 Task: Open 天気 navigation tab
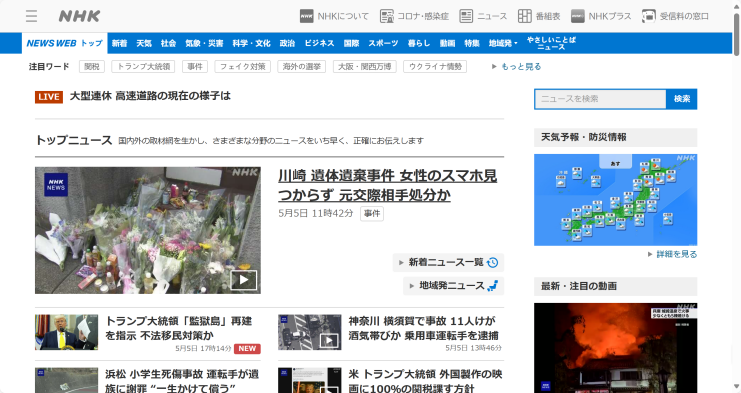[144, 43]
